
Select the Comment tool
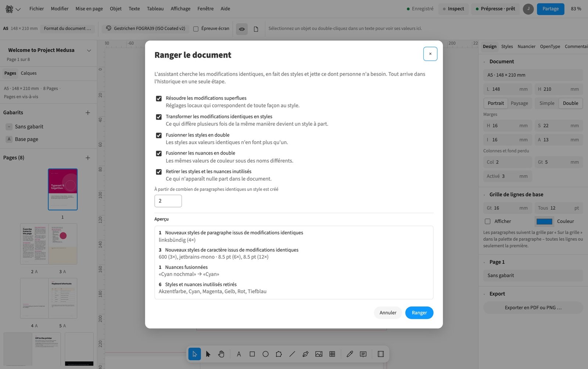(x=363, y=354)
